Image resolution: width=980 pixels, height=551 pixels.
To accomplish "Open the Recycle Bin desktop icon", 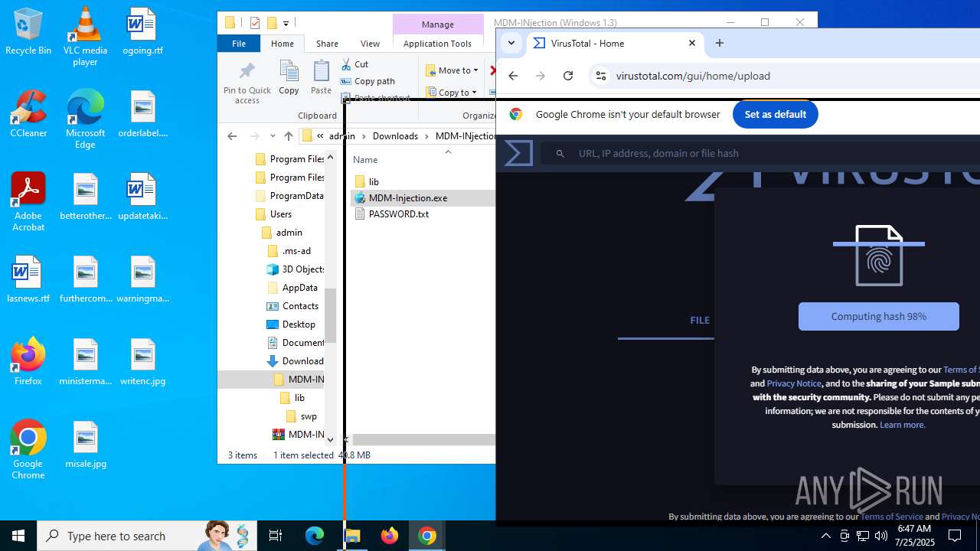I will (x=28, y=32).
